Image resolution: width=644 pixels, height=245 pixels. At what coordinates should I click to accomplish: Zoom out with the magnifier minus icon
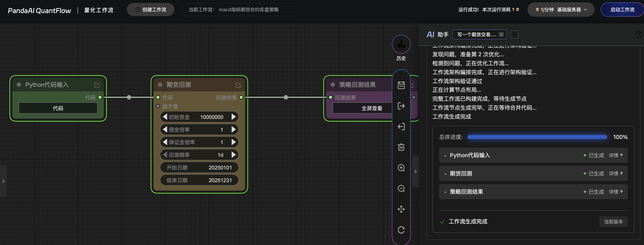[401, 189]
